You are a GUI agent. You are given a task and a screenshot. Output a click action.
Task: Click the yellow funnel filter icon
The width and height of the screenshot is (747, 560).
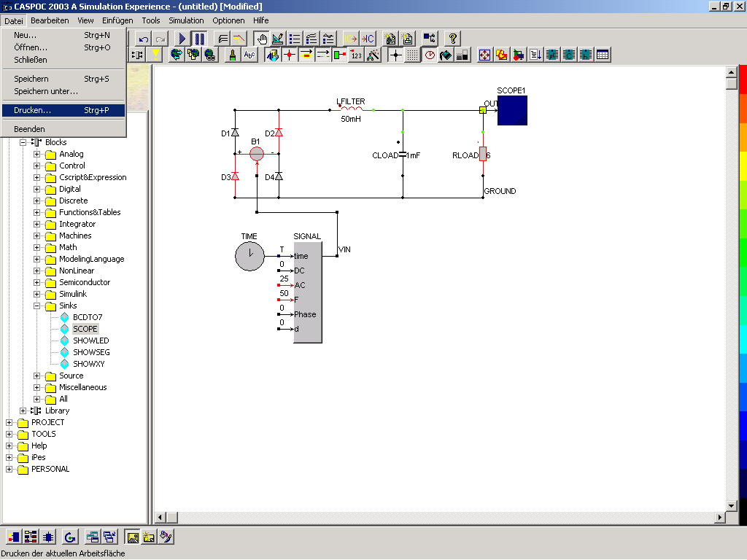[x=155, y=55]
